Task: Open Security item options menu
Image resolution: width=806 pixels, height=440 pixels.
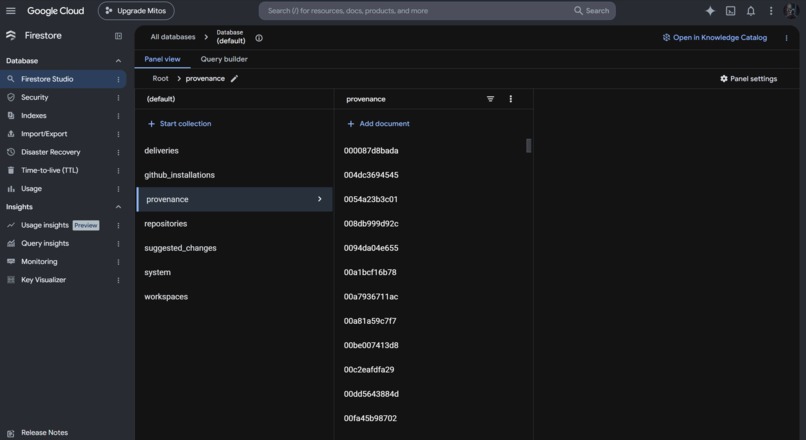Action: coord(118,98)
